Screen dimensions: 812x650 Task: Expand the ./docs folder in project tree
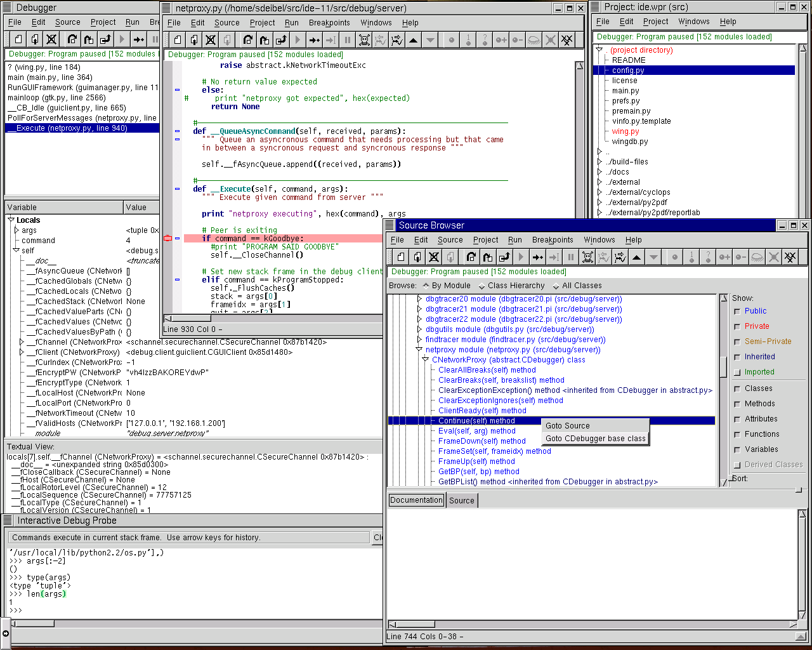point(599,172)
